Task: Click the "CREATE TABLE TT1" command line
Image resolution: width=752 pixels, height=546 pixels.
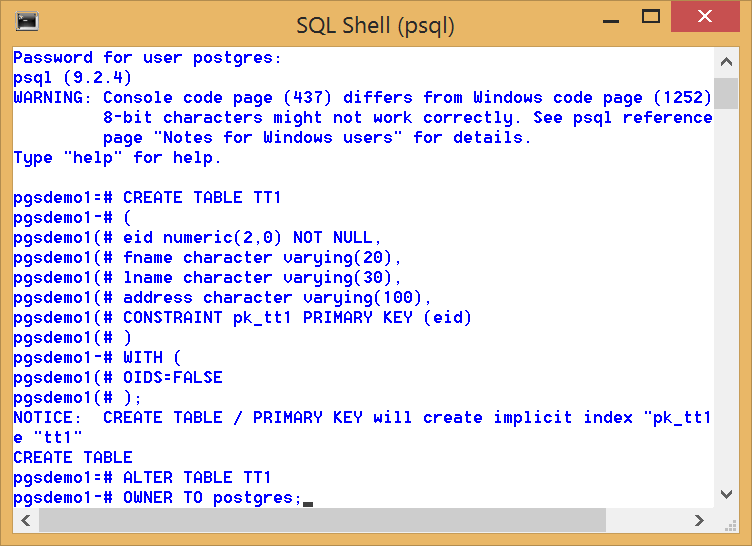Action: tap(202, 198)
